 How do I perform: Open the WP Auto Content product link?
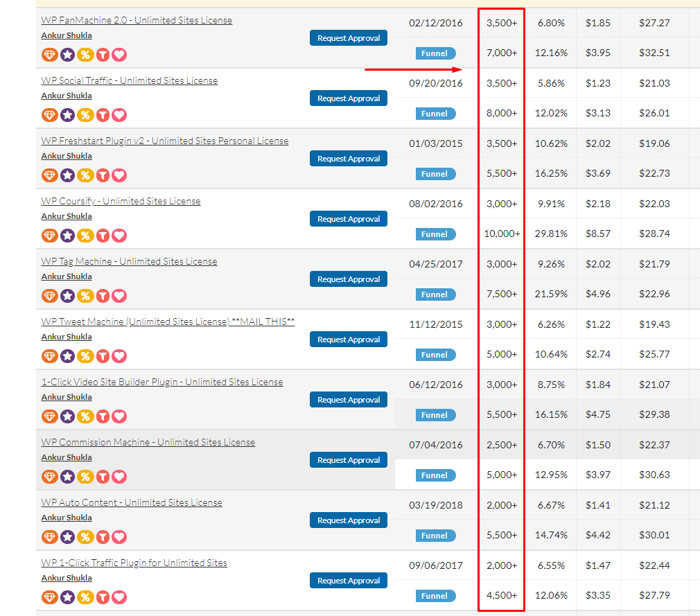tap(132, 502)
